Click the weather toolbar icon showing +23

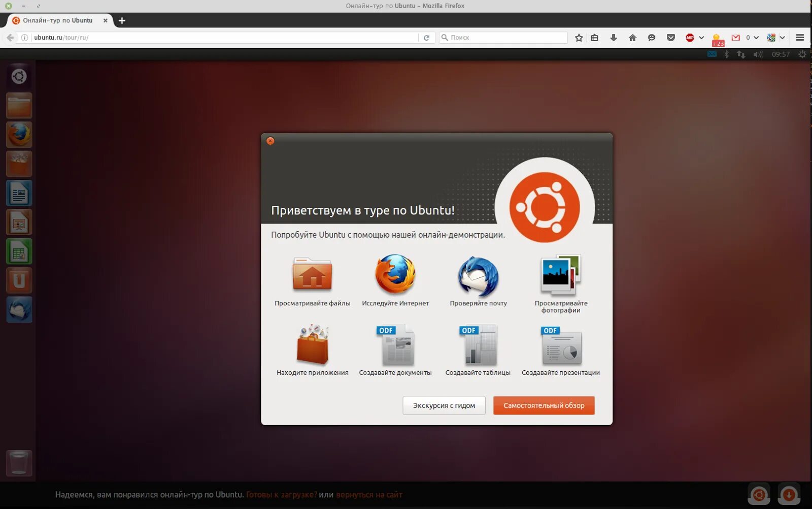[x=718, y=39]
